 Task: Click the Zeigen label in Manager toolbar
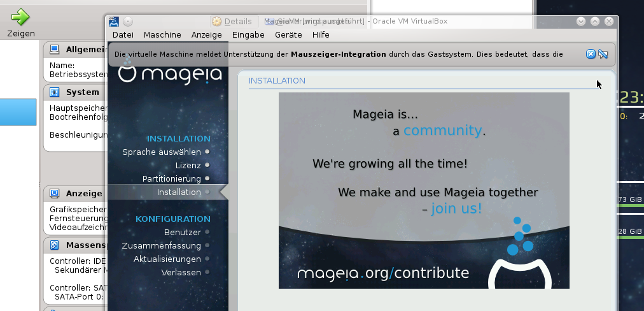coord(21,34)
